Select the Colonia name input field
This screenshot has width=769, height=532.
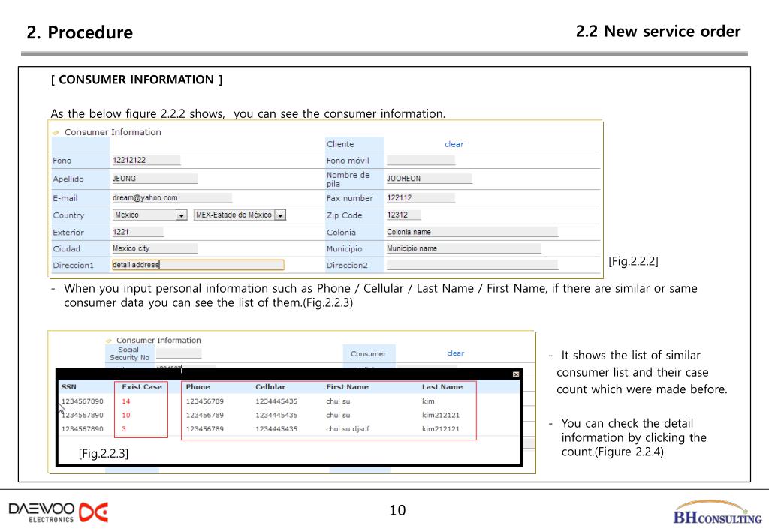tap(472, 232)
